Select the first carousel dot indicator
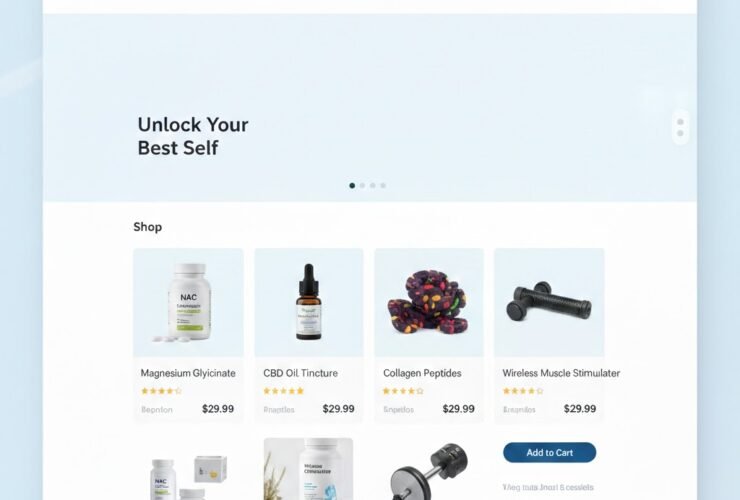 [x=352, y=186]
